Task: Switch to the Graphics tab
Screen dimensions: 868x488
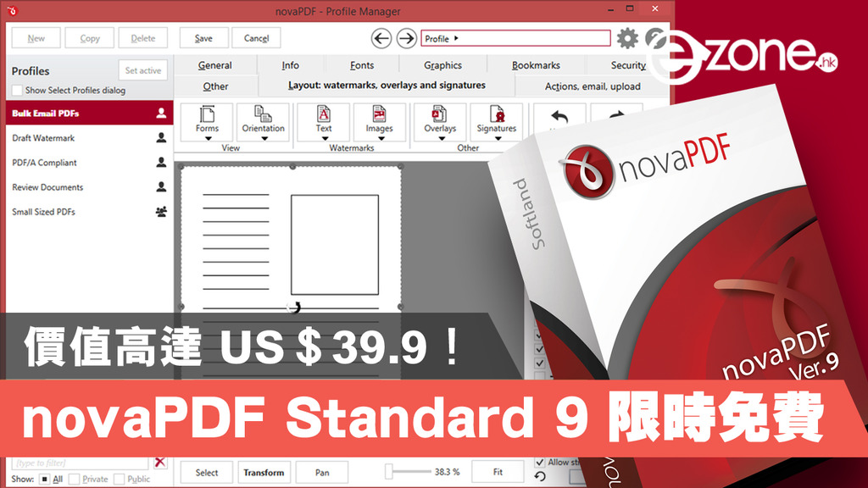Action: (x=442, y=64)
